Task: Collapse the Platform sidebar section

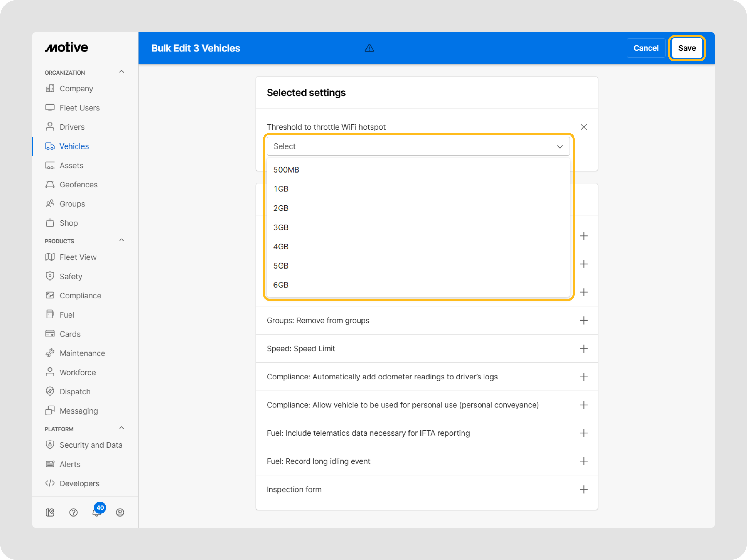Action: [122, 428]
